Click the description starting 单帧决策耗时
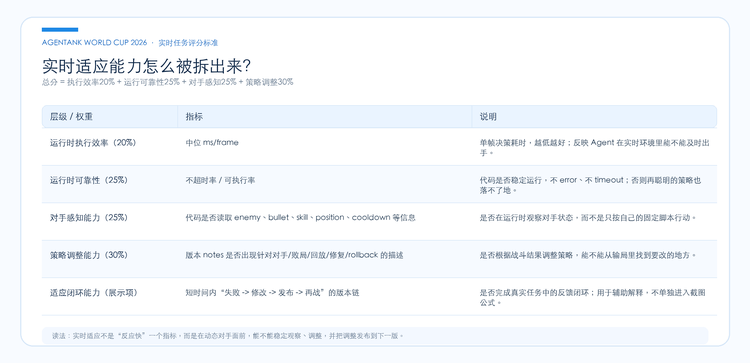 coord(594,148)
